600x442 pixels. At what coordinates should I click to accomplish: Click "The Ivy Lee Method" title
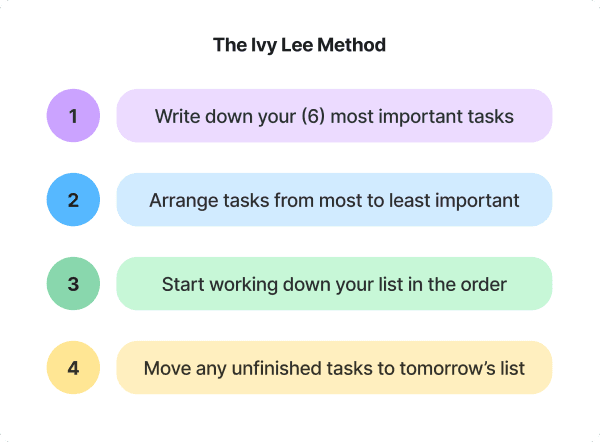[300, 45]
